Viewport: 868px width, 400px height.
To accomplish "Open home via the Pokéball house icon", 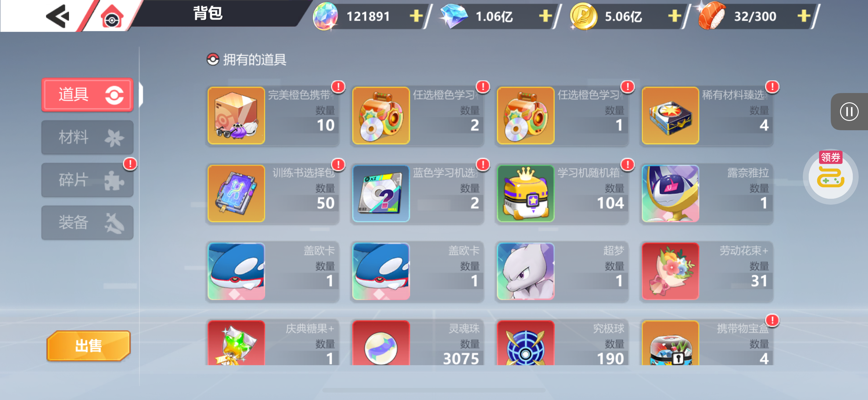I will pyautogui.click(x=112, y=17).
